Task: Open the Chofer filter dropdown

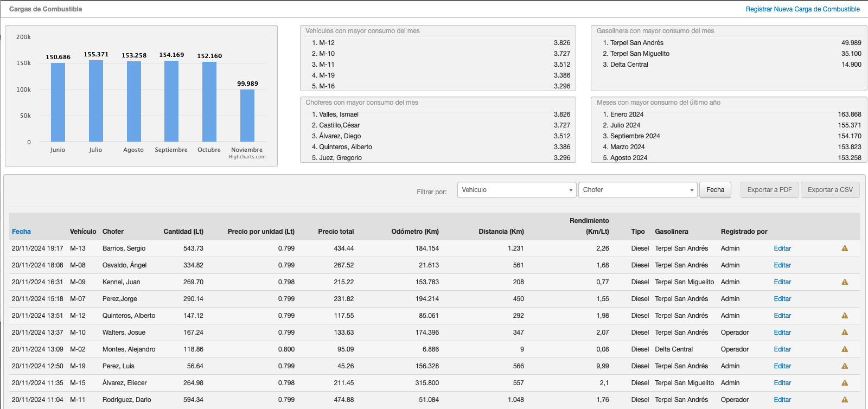Action: point(637,190)
